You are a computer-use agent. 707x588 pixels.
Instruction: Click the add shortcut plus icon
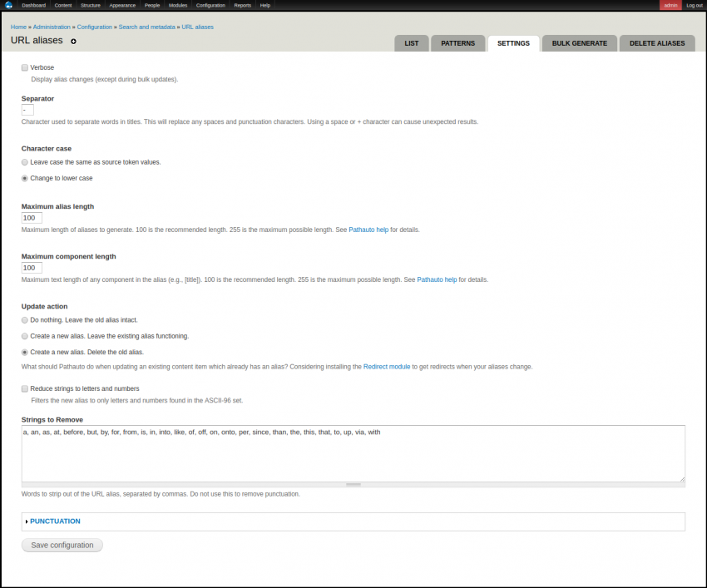tap(73, 41)
